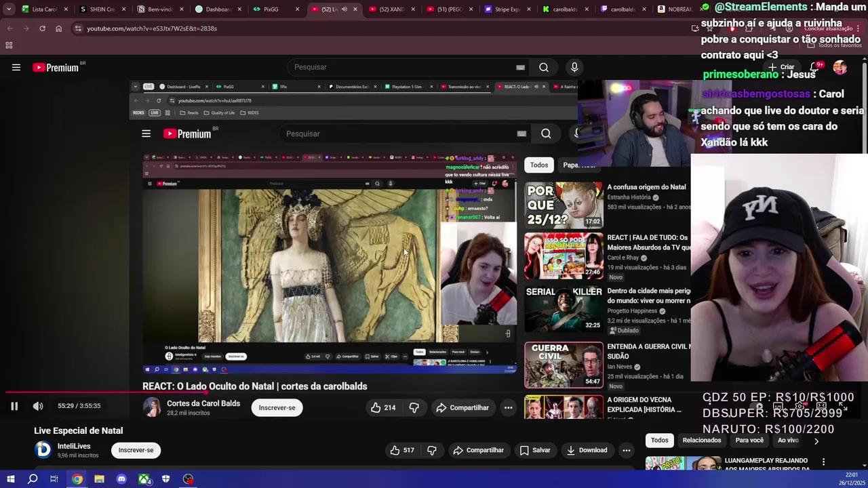Open more actions ellipsis beside Download
Image resolution: width=868 pixels, height=488 pixels.
(x=627, y=450)
